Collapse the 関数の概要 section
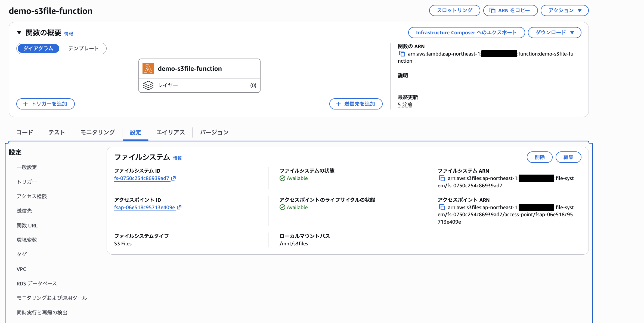This screenshot has width=644, height=323. (19, 32)
